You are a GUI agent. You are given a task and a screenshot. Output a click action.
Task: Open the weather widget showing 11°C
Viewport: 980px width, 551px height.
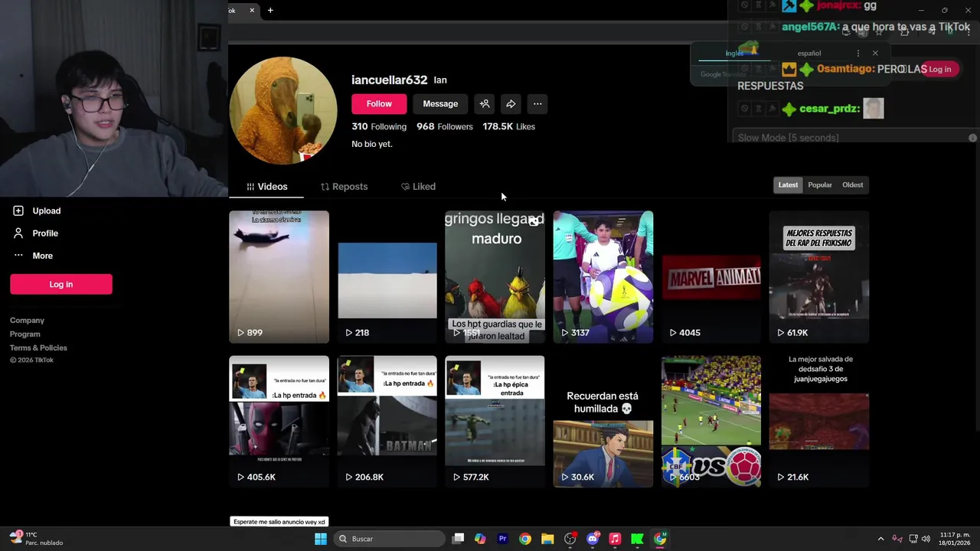[37, 539]
